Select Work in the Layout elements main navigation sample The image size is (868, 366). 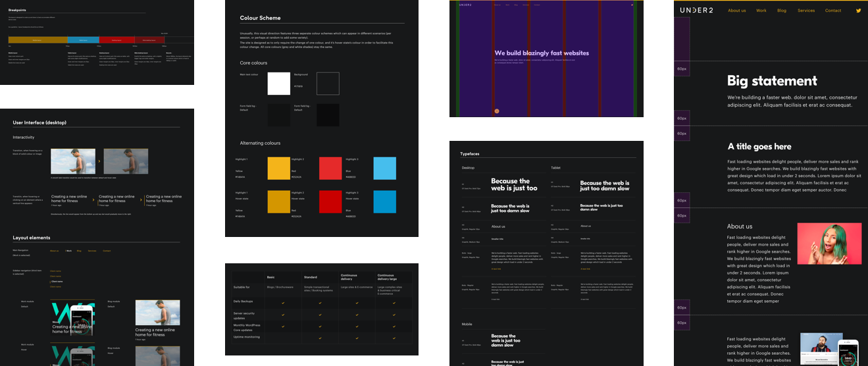pos(68,251)
